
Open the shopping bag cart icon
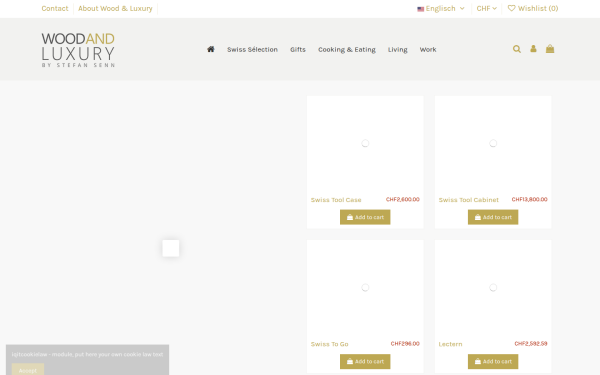click(550, 49)
